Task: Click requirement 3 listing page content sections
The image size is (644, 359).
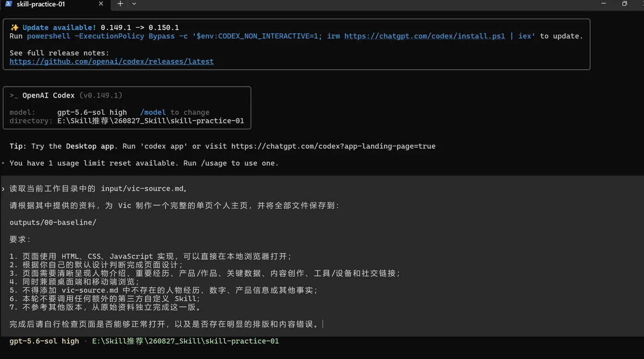Action: (205, 273)
